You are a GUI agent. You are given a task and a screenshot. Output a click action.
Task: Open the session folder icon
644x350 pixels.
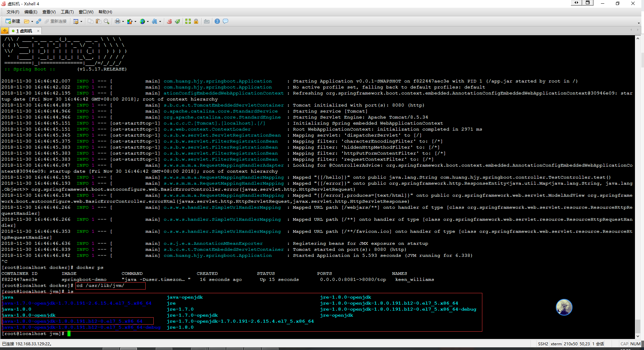tap(26, 21)
